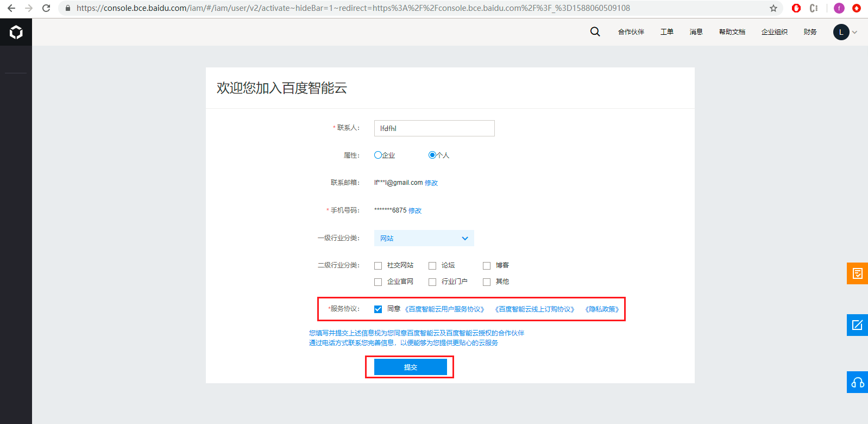Reload the page with the refresh icon
Screen dimensions: 868x424
tap(46, 8)
